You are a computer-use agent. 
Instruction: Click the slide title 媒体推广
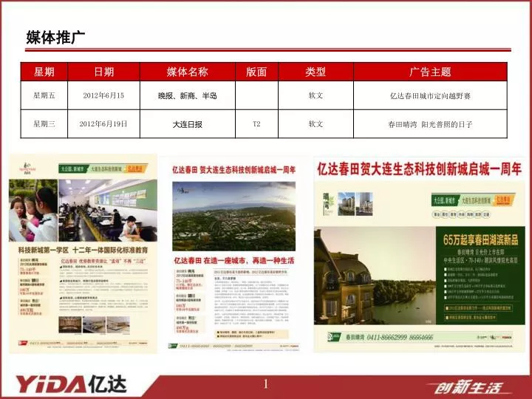(55, 37)
